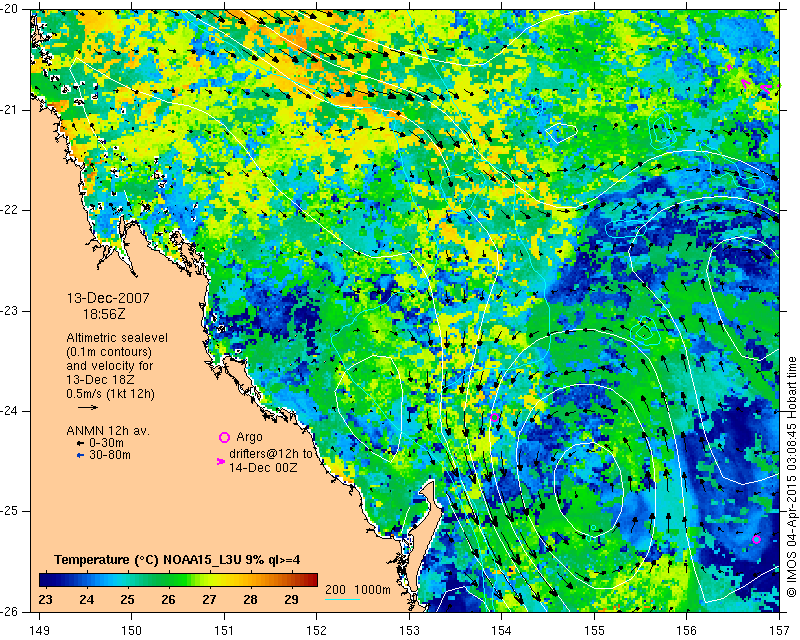The height and width of the screenshot is (640, 800).
Task: Click the latitude axis label '-22'
Action: click(9, 210)
